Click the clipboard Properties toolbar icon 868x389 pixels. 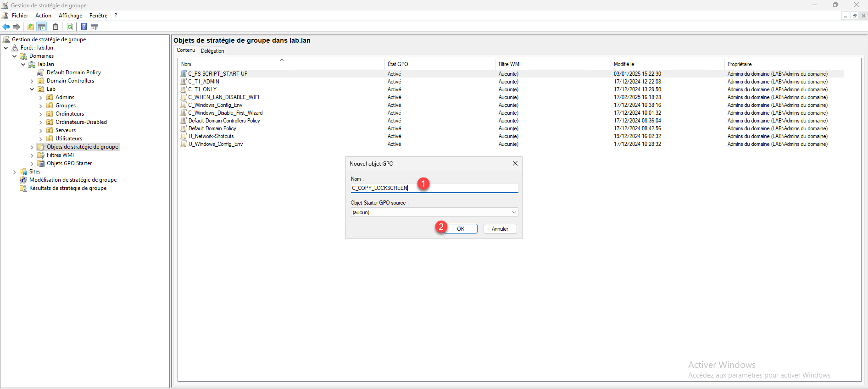(56, 27)
